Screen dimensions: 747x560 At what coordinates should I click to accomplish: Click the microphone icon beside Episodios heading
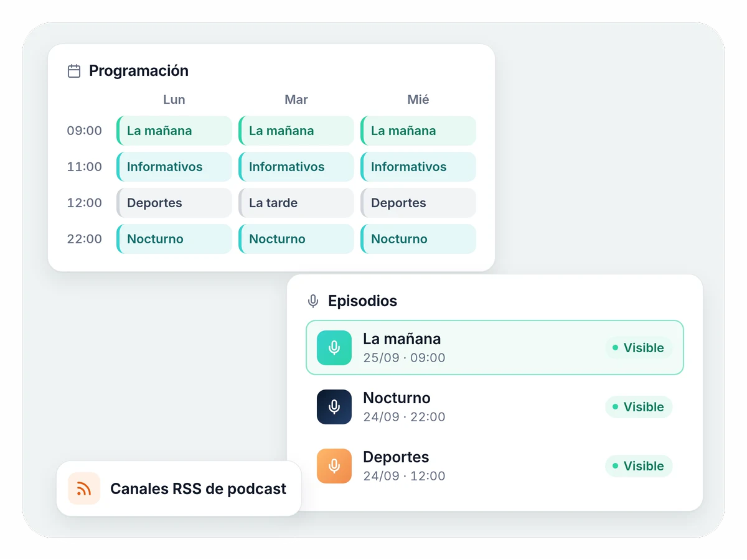313,301
